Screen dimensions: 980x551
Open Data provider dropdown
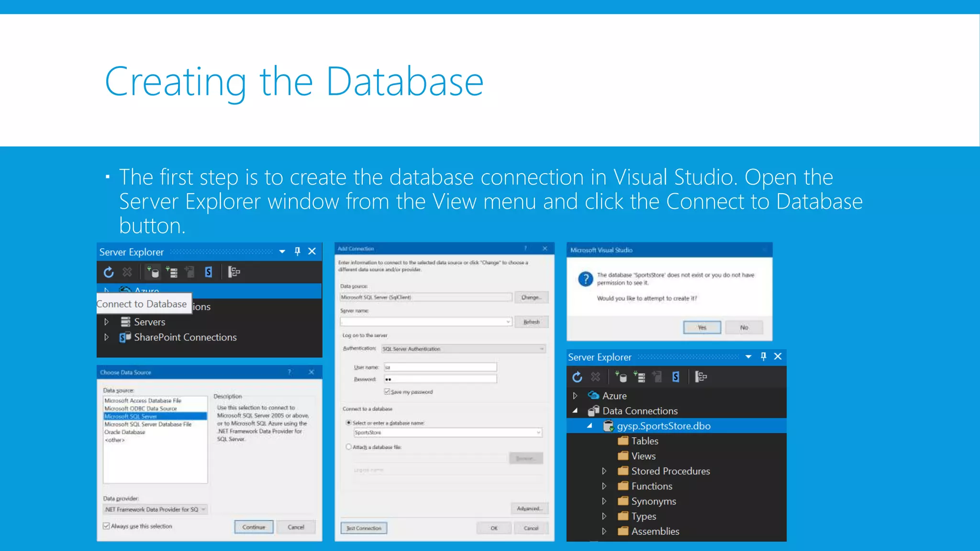[156, 509]
